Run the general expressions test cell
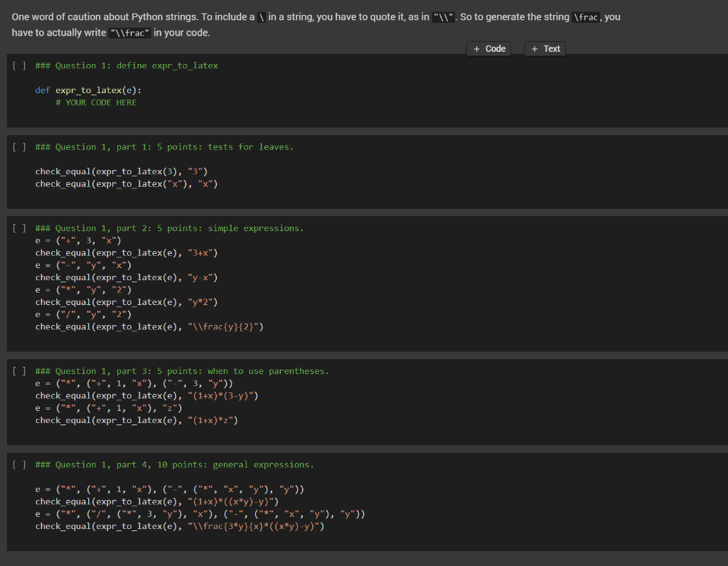The height and width of the screenshot is (566, 728). (16, 464)
